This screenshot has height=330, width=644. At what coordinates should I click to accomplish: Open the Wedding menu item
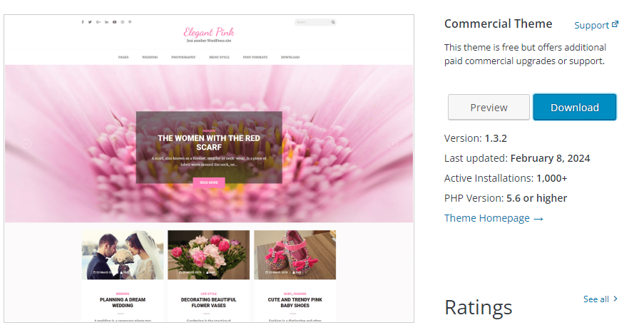150,57
